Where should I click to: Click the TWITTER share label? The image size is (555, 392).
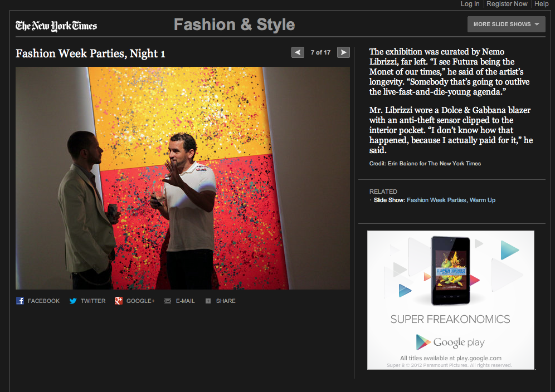coord(93,301)
